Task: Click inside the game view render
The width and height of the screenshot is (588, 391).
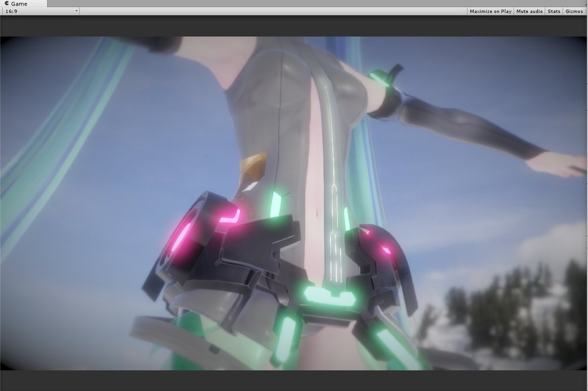Action: pos(294,203)
